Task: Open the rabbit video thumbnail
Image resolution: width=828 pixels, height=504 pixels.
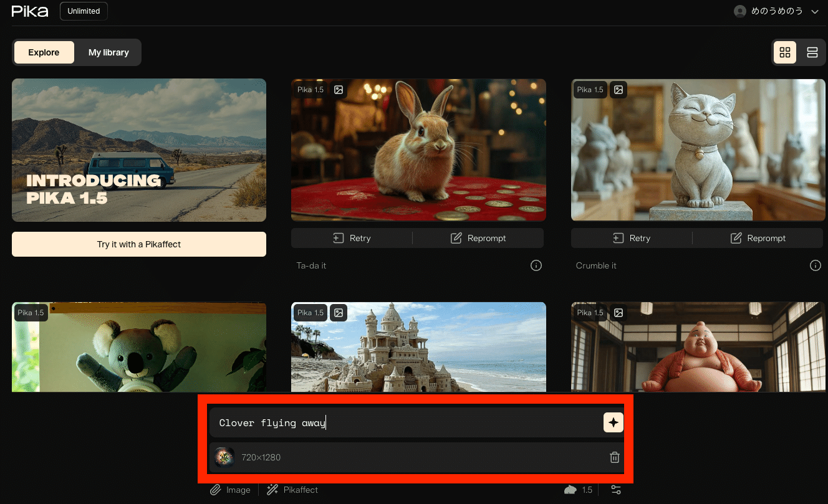Action: (418, 150)
